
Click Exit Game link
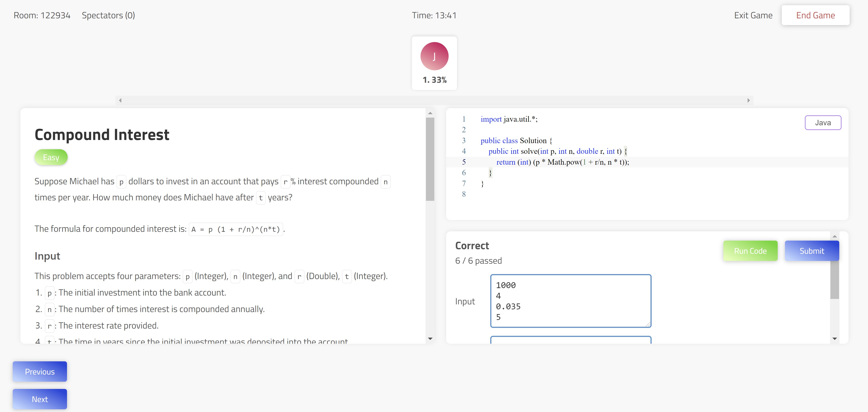pyautogui.click(x=753, y=15)
